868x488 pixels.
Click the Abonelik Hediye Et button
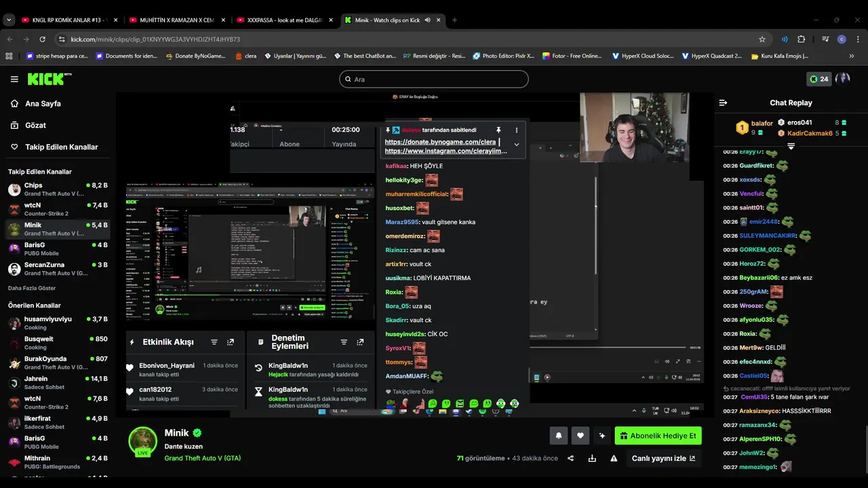point(658,436)
